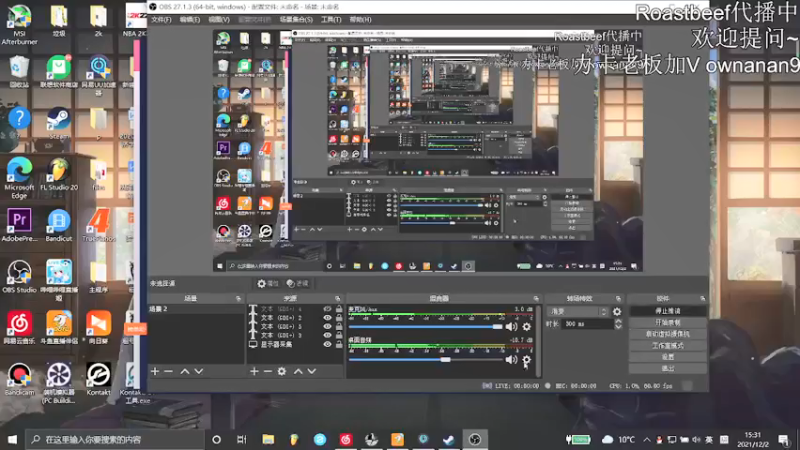Open the PC Building simulator desktop shortcut
The height and width of the screenshot is (450, 800).
59,383
